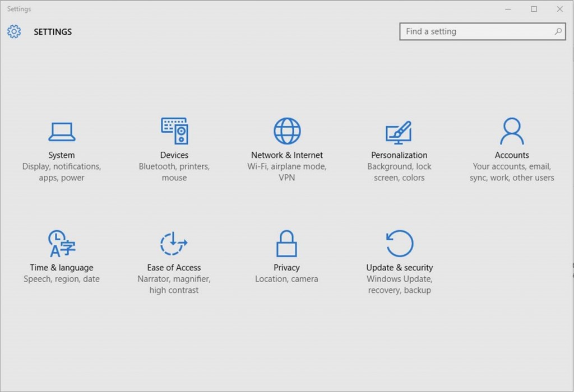Open the Privacy padlock icon
This screenshot has width=574, height=392.
286,243
